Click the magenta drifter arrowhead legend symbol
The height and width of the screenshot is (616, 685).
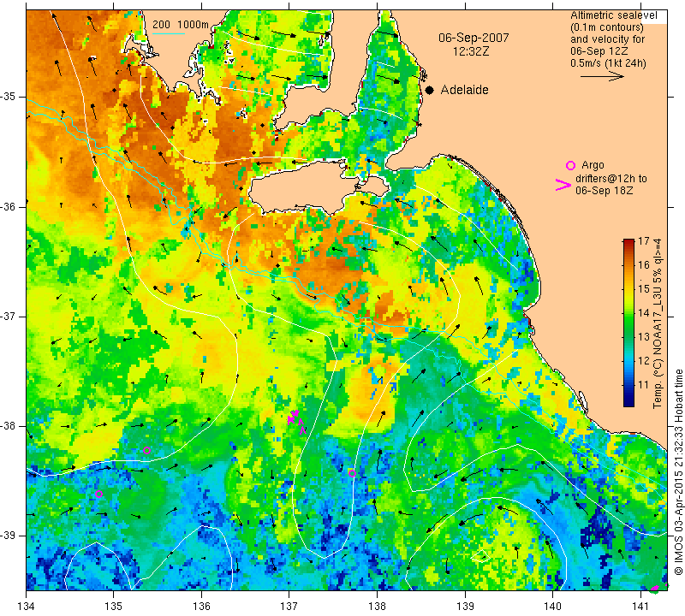(563, 185)
